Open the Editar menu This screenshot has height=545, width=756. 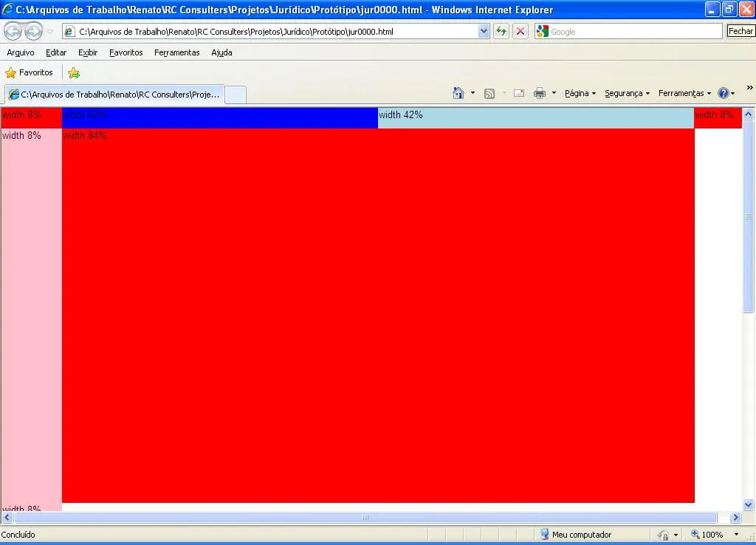(56, 52)
